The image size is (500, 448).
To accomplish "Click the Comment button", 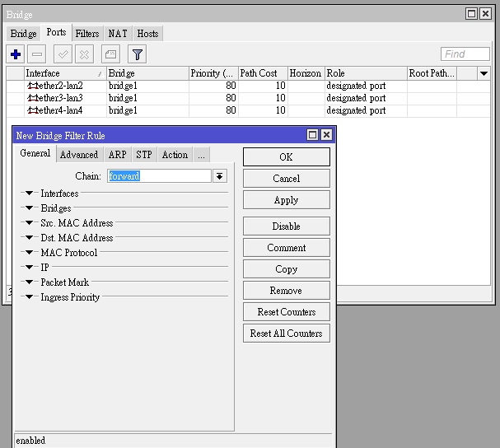I will pos(287,248).
